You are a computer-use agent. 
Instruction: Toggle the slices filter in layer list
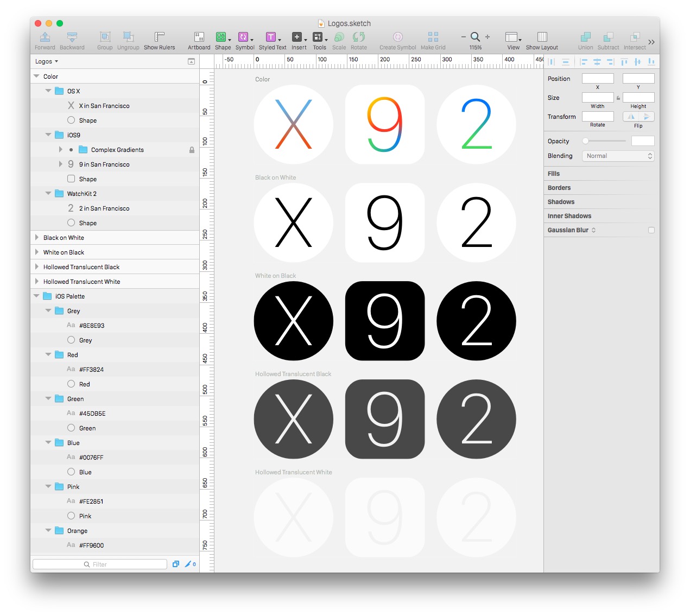point(190,564)
